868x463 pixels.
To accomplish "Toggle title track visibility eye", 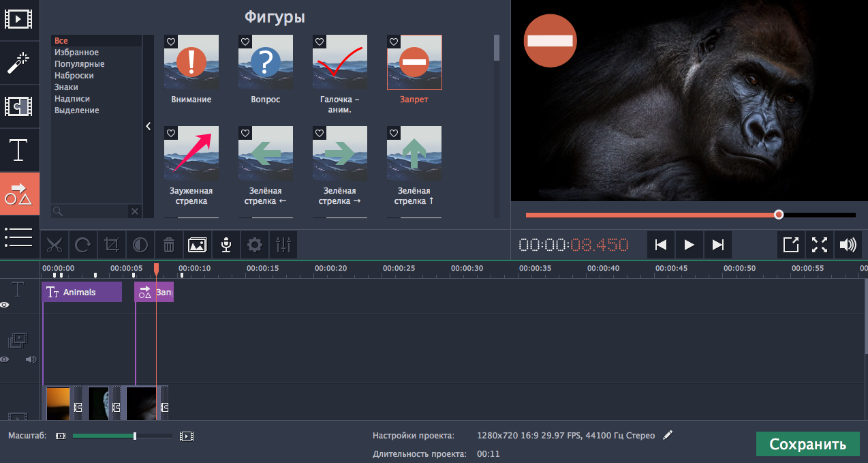I will [x=5, y=305].
